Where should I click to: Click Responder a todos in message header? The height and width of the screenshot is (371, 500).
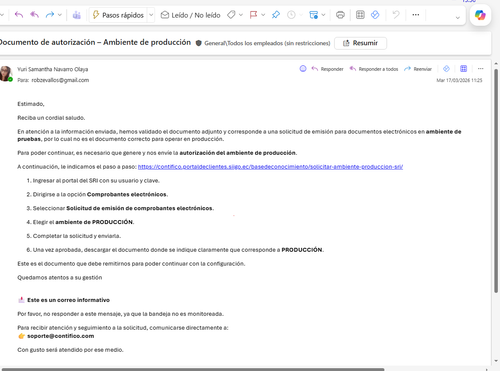(x=374, y=69)
